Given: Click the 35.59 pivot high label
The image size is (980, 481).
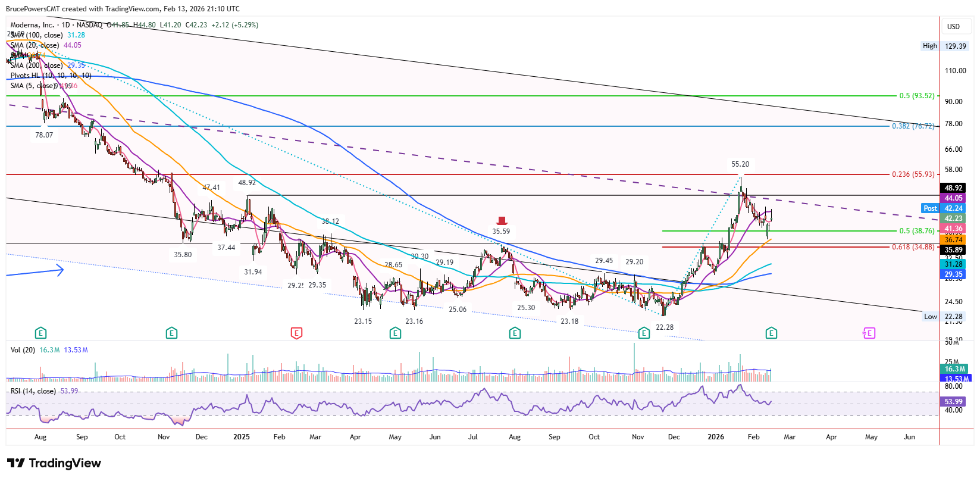Looking at the screenshot, I should pyautogui.click(x=501, y=232).
